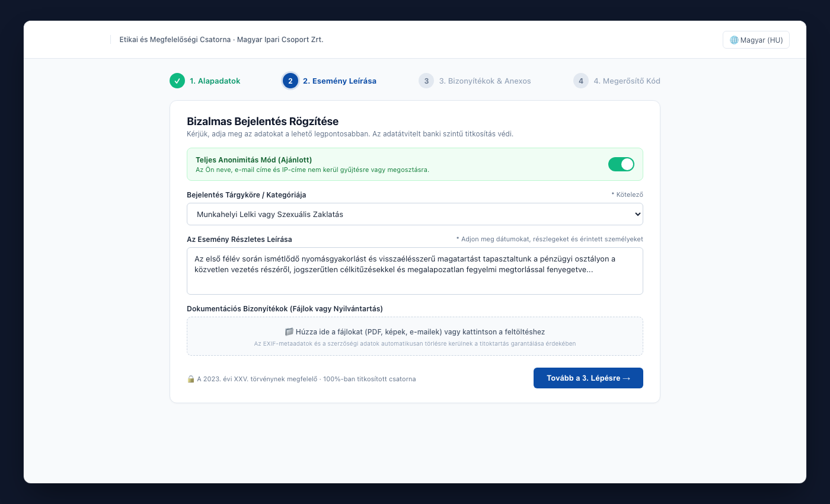Open the Bejelentés Tárgyköre category dropdown
Viewport: 830px width, 504px height.
click(x=415, y=214)
